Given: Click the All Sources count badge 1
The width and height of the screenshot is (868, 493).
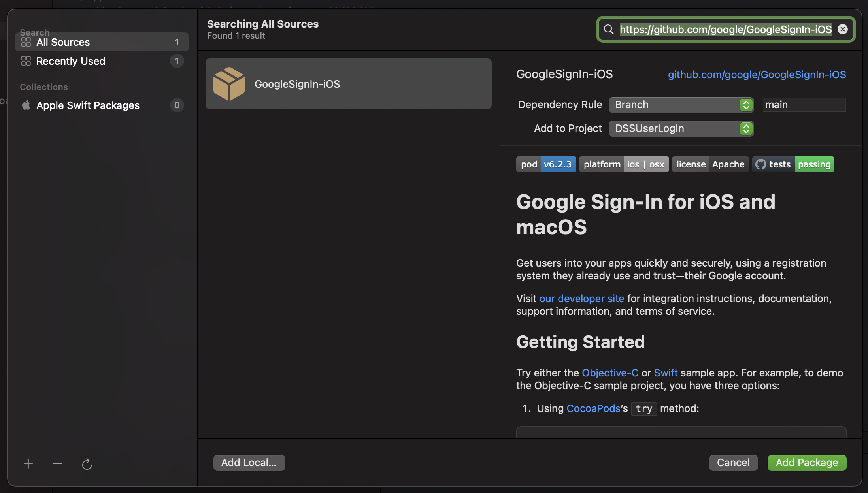Looking at the screenshot, I should (177, 42).
